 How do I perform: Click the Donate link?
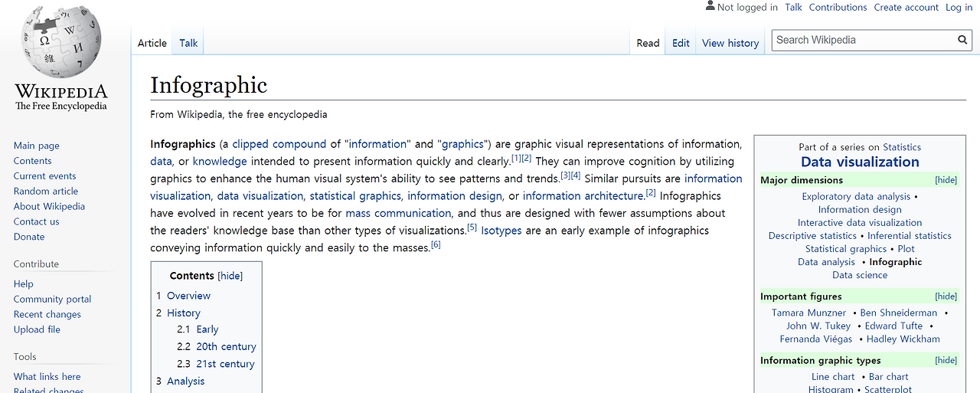pos(29,237)
